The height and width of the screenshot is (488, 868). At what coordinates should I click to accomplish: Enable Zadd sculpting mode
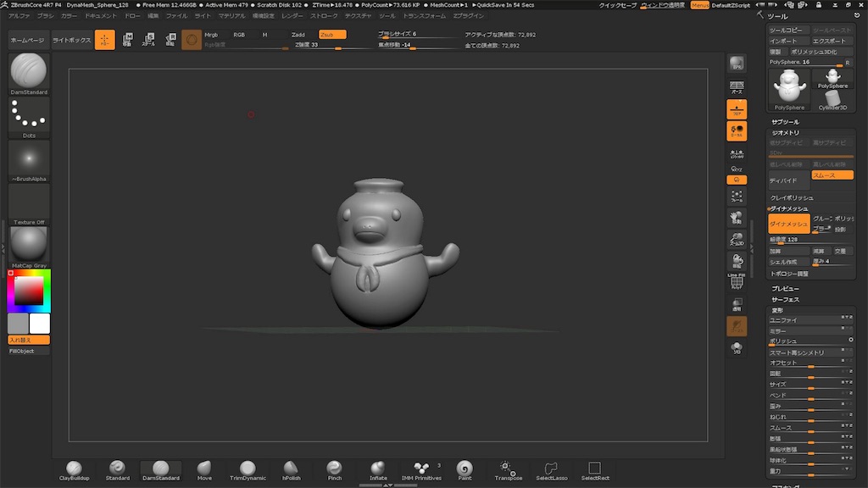(299, 34)
